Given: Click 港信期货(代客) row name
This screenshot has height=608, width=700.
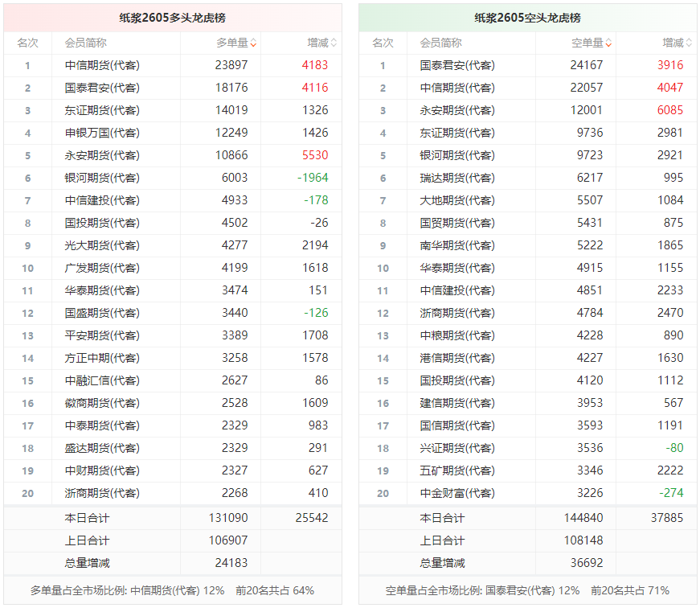Looking at the screenshot, I should [457, 358].
